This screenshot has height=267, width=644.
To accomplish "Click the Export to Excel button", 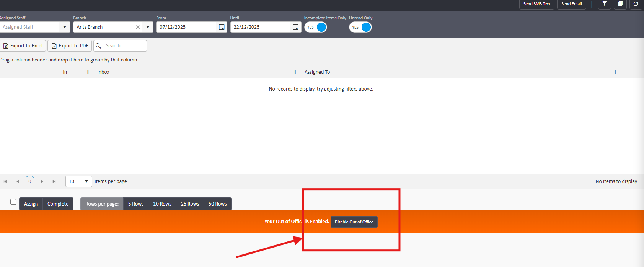I will [x=23, y=46].
